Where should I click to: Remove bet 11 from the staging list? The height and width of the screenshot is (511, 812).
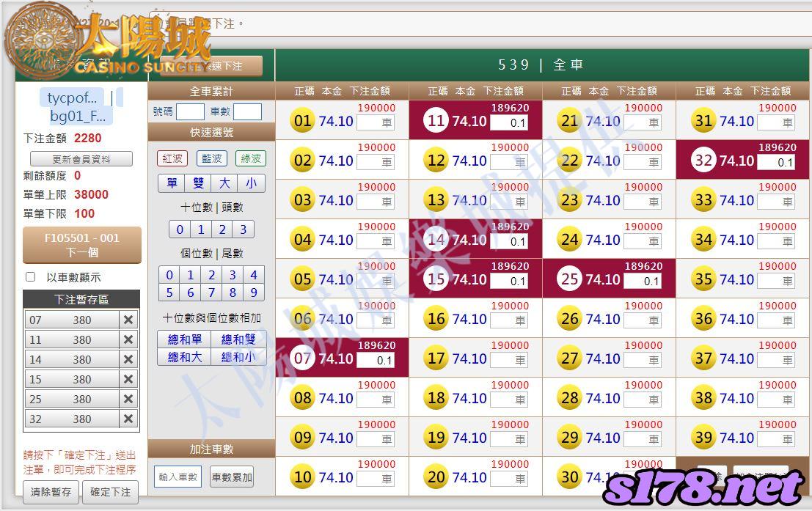[x=128, y=339]
